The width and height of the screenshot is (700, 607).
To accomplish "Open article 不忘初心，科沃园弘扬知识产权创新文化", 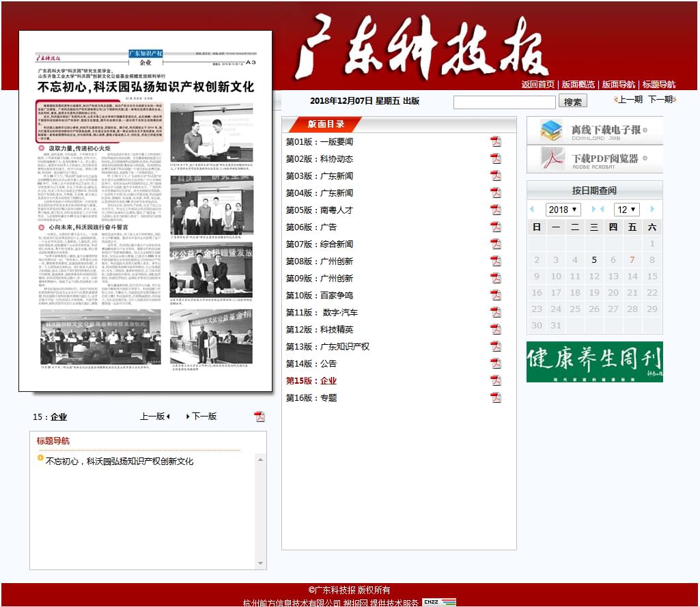I will pyautogui.click(x=120, y=462).
